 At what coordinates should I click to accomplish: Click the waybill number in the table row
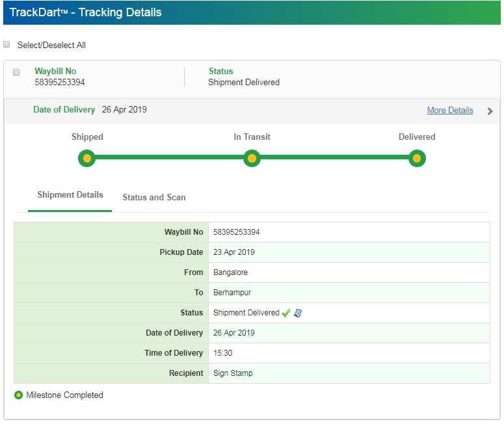pos(237,232)
